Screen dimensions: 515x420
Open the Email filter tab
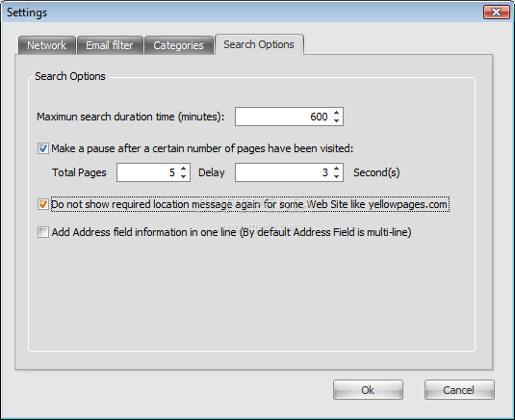(110, 45)
